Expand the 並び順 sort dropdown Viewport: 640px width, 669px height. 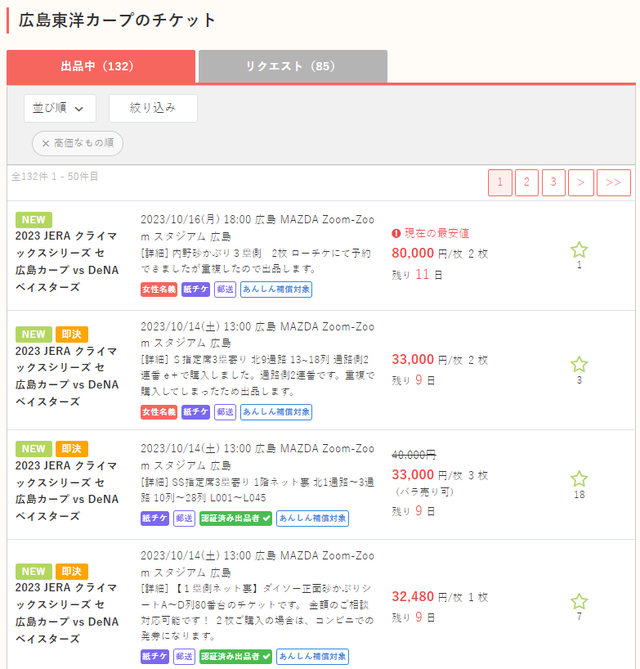[60, 108]
